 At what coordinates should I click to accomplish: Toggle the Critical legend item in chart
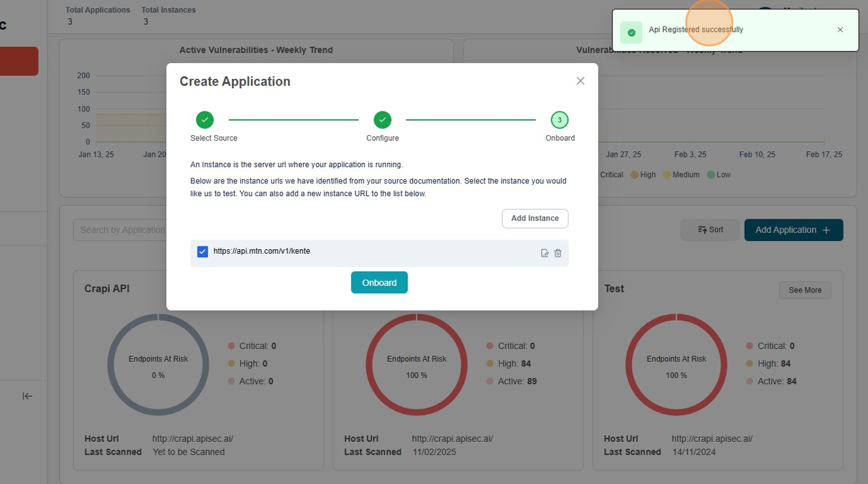611,174
